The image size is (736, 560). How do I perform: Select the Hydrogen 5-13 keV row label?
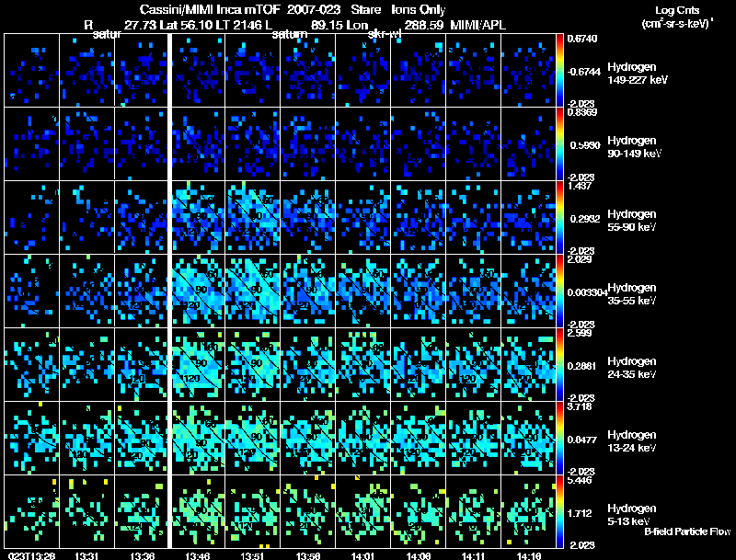point(632,515)
